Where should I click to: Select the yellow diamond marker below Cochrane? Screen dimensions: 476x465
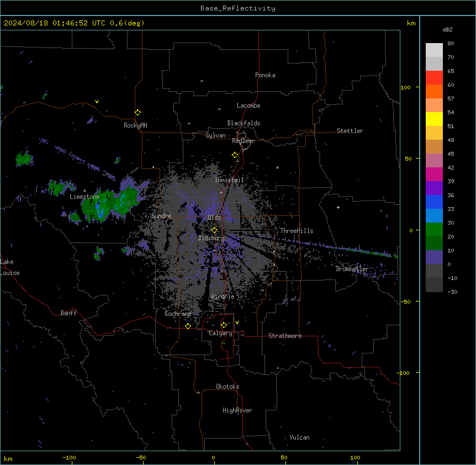[188, 326]
